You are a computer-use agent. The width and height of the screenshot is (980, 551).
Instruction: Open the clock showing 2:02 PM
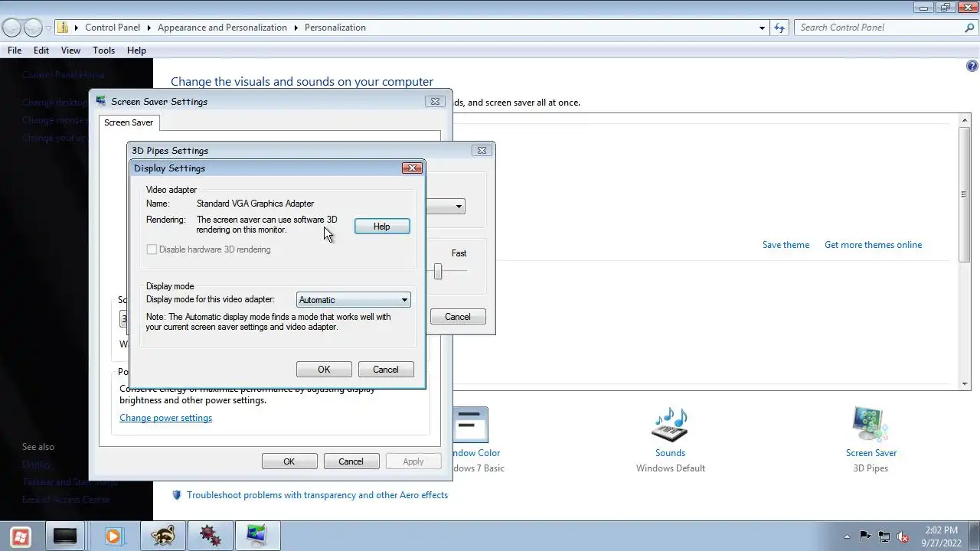941,536
